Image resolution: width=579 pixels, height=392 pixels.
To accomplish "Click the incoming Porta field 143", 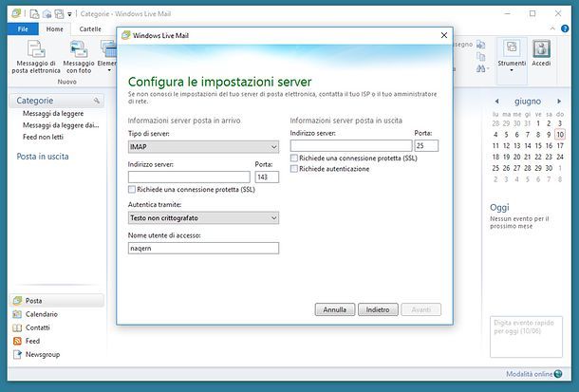I will tap(267, 177).
